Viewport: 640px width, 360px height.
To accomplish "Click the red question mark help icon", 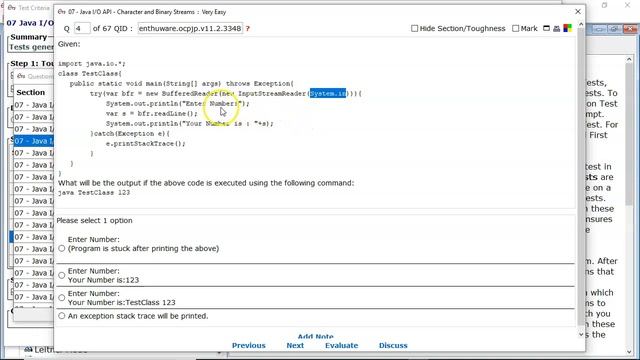I will [x=247, y=29].
